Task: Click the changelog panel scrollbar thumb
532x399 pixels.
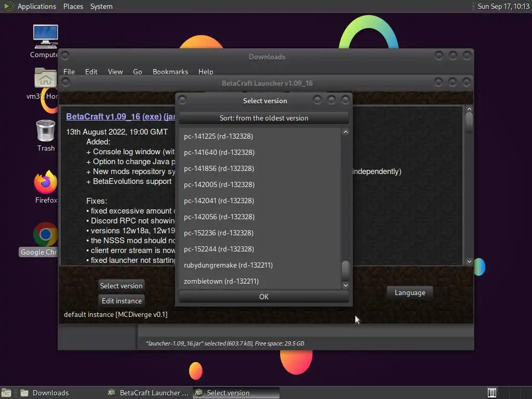Action: click(469, 122)
